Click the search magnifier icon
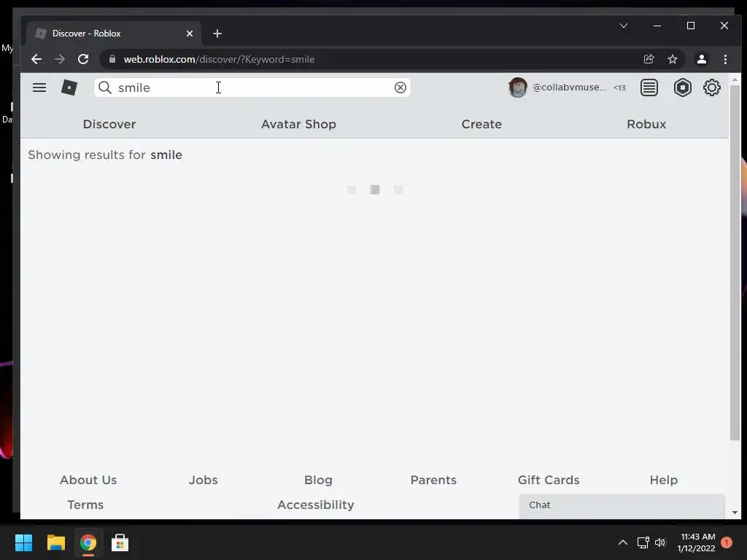The image size is (747, 560). [105, 87]
